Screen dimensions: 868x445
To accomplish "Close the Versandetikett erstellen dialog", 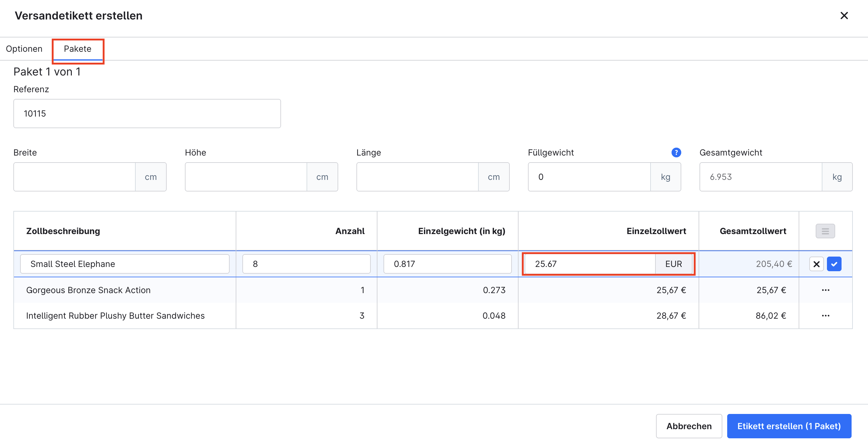I will tap(844, 16).
